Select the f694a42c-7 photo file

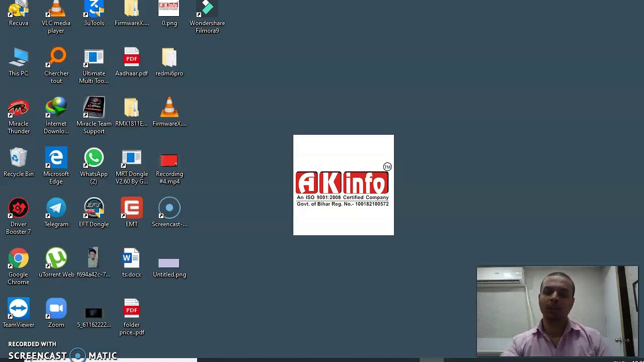coord(94,263)
